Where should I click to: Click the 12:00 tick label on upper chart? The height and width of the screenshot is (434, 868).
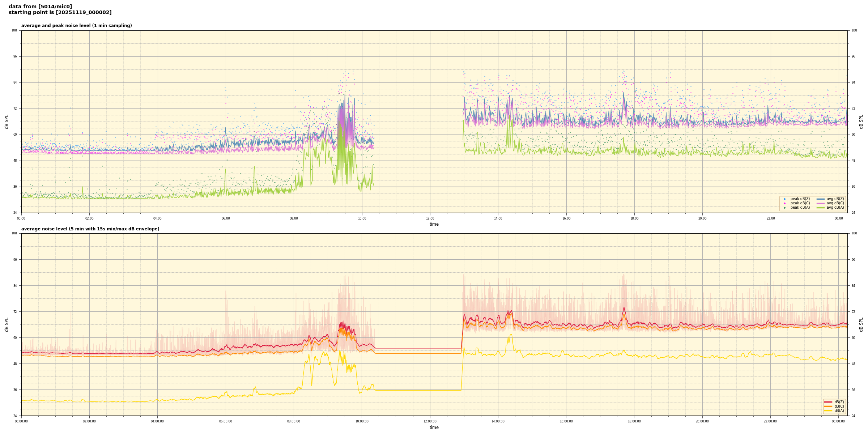[x=430, y=218]
